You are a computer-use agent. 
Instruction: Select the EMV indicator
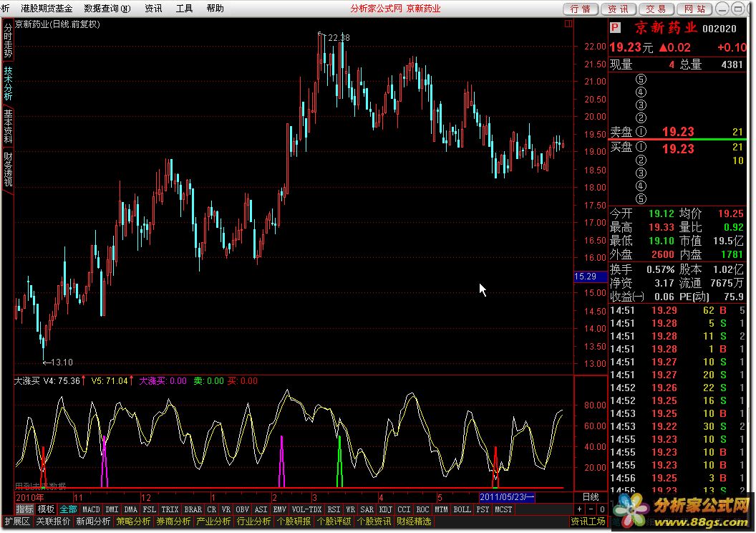click(280, 509)
